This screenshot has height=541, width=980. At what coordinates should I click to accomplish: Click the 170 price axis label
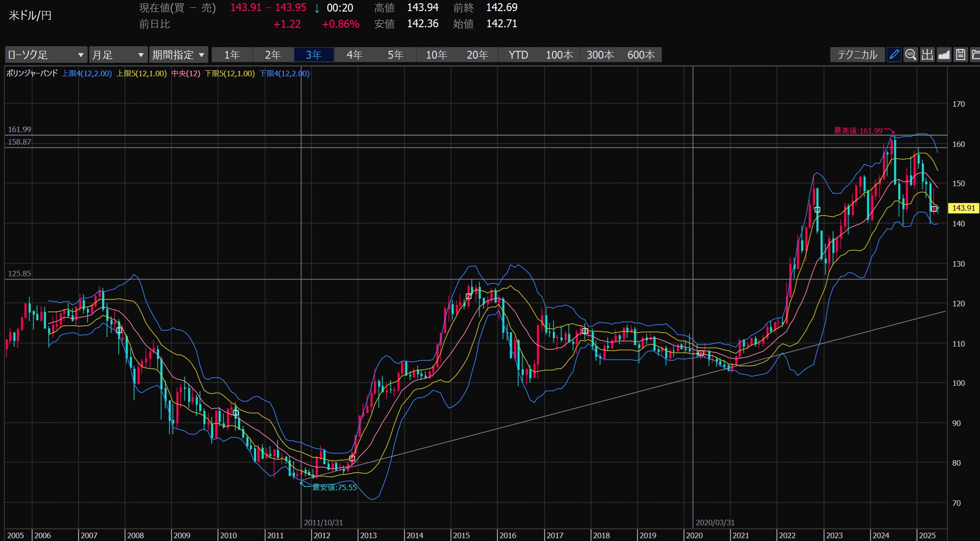click(x=958, y=104)
